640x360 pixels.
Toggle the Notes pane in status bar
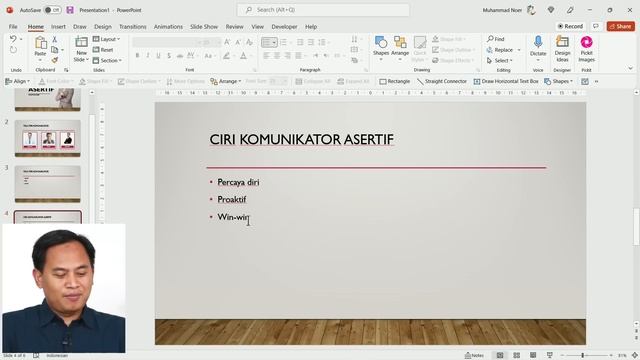[x=474, y=356]
